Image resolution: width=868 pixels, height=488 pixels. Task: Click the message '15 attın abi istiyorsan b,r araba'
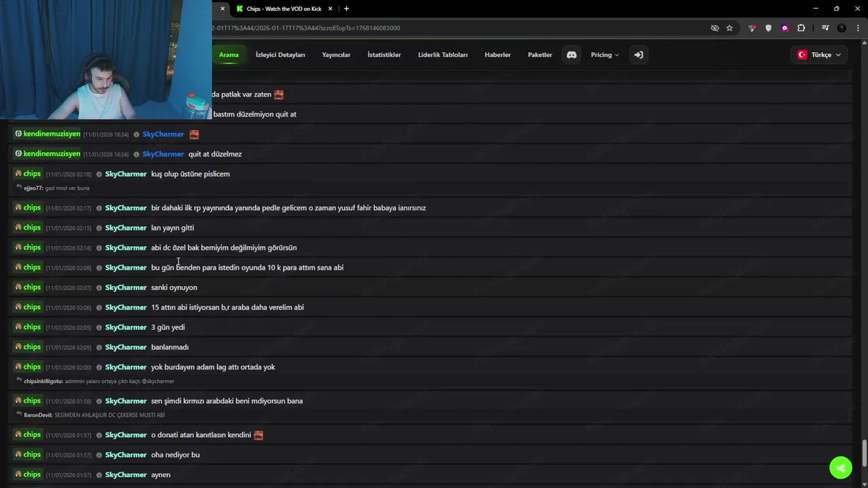pyautogui.click(x=227, y=308)
